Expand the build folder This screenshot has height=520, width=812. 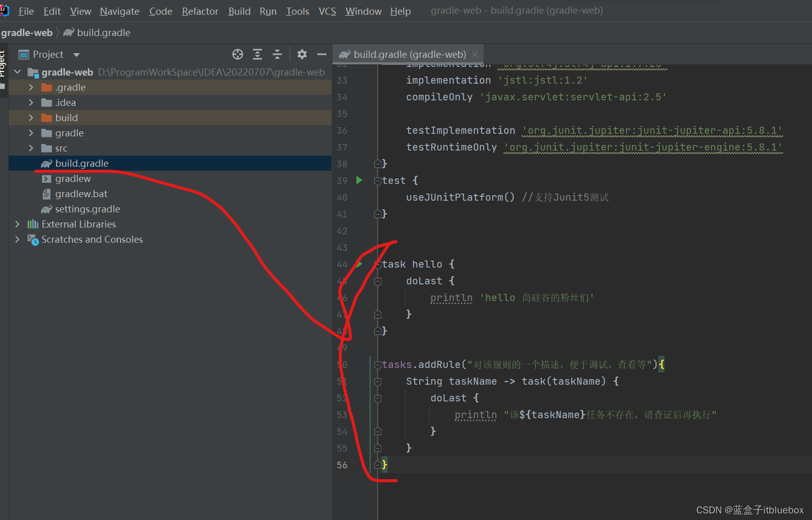tap(31, 118)
